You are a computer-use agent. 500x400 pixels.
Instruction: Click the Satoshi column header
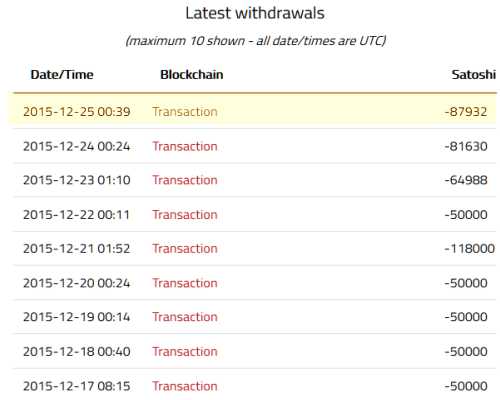(x=473, y=75)
